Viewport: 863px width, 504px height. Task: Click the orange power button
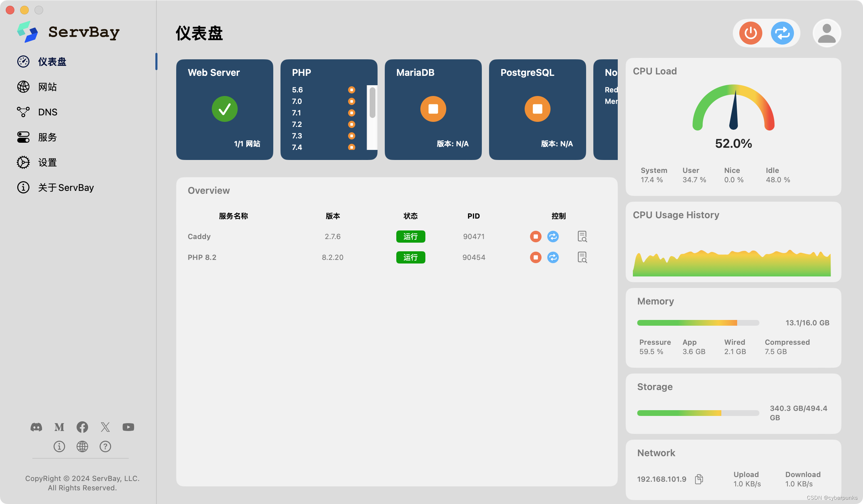click(x=750, y=33)
